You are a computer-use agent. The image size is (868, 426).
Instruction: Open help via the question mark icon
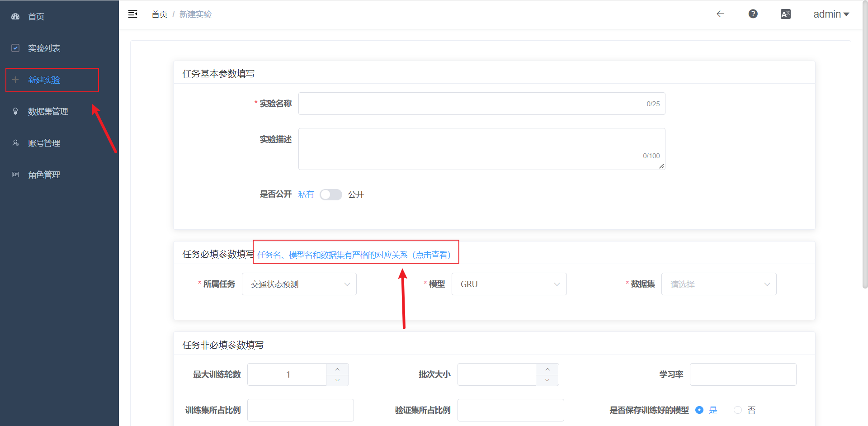pyautogui.click(x=753, y=14)
